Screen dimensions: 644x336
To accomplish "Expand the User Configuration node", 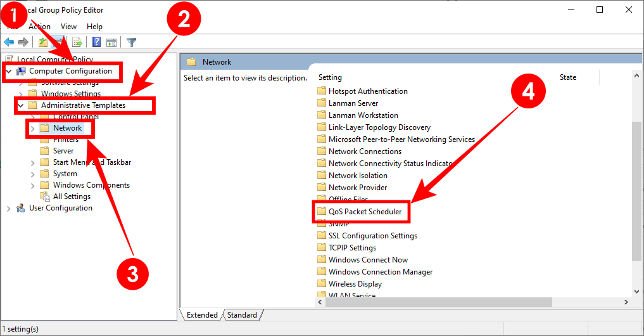I will click(x=9, y=209).
